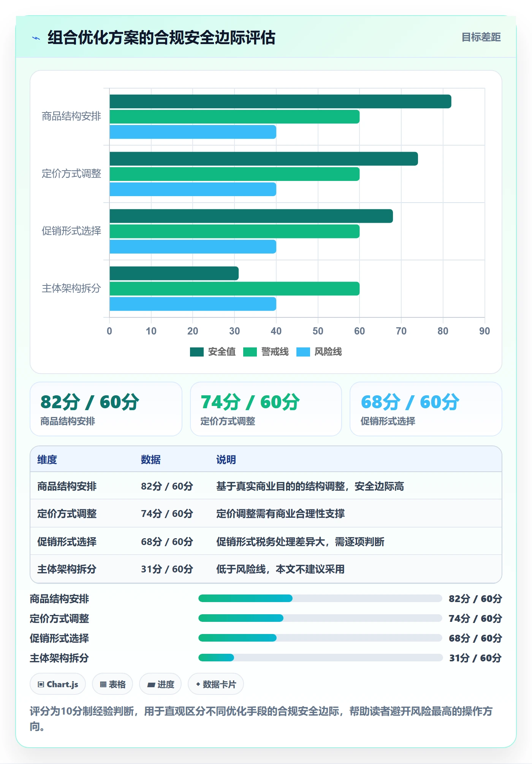The image size is (532, 764).
Task: Click x-axis tick label 90
Action: (484, 331)
